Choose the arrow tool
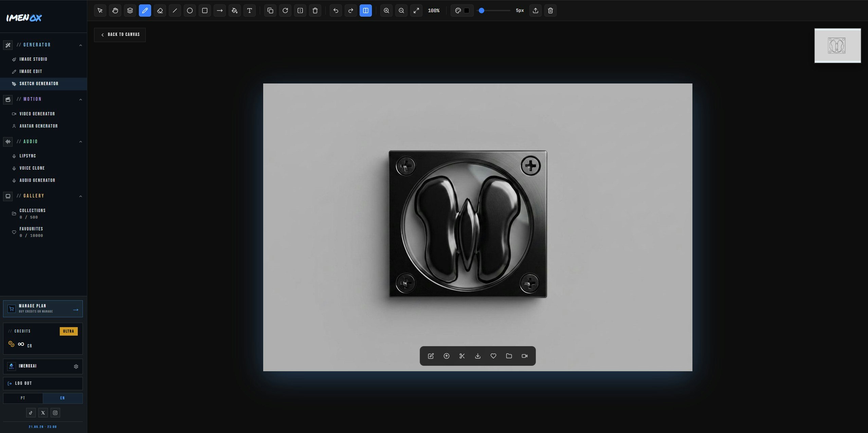 220,11
